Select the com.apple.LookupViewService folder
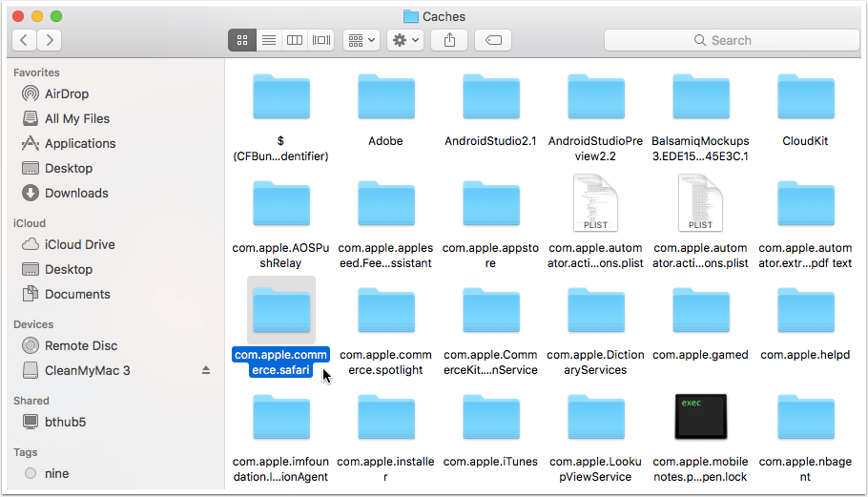The width and height of the screenshot is (868, 497). click(x=595, y=417)
